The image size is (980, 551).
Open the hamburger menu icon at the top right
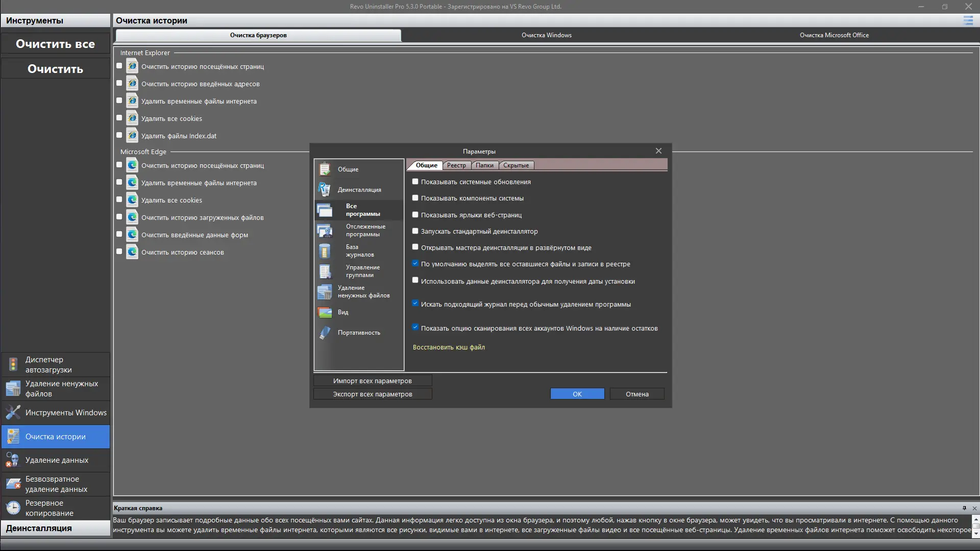(x=968, y=20)
